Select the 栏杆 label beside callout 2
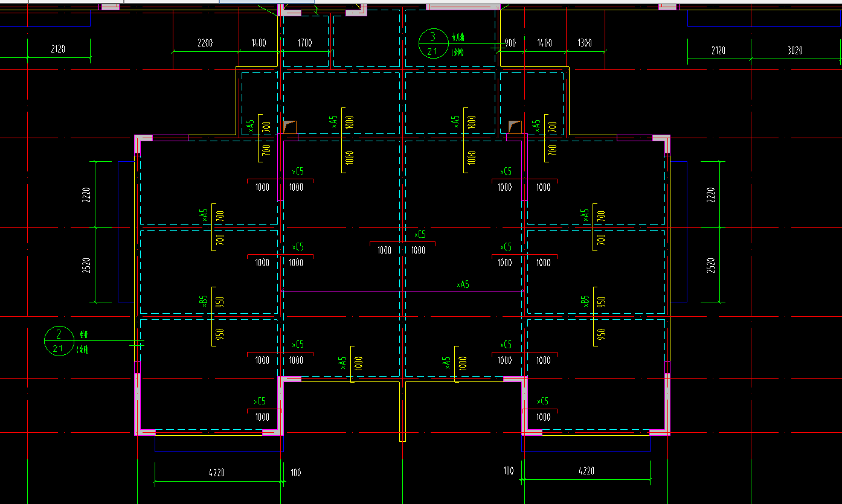842x504 pixels. click(x=83, y=334)
